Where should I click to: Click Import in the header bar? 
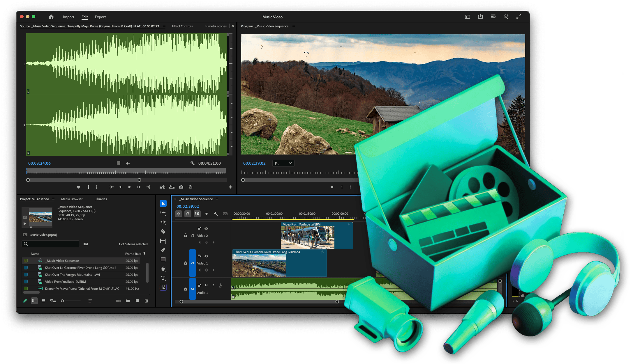click(x=68, y=17)
